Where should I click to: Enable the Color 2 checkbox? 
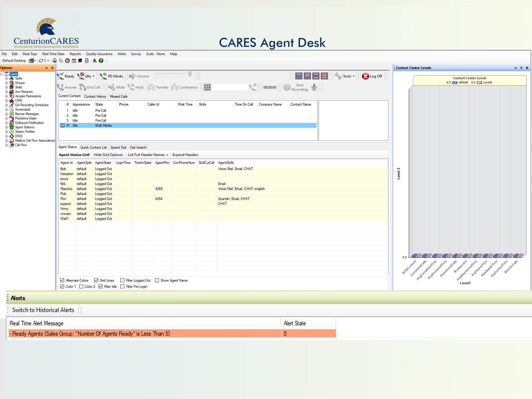coord(81,286)
